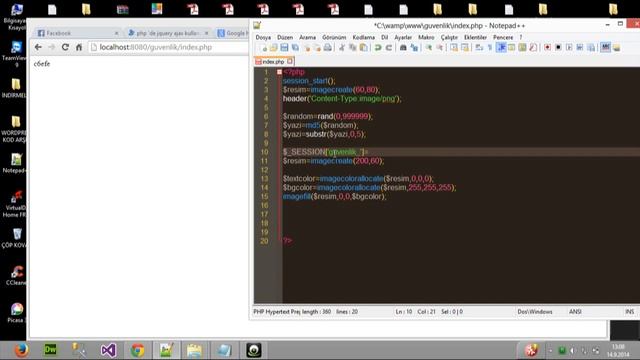Click the 'c6efe' text on the web page

[x=42, y=64]
